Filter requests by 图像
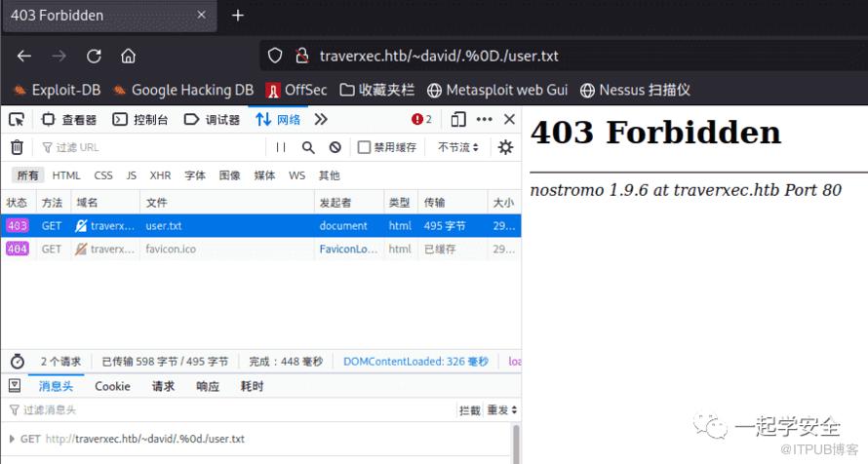This screenshot has height=464, width=868. pyautogui.click(x=230, y=175)
